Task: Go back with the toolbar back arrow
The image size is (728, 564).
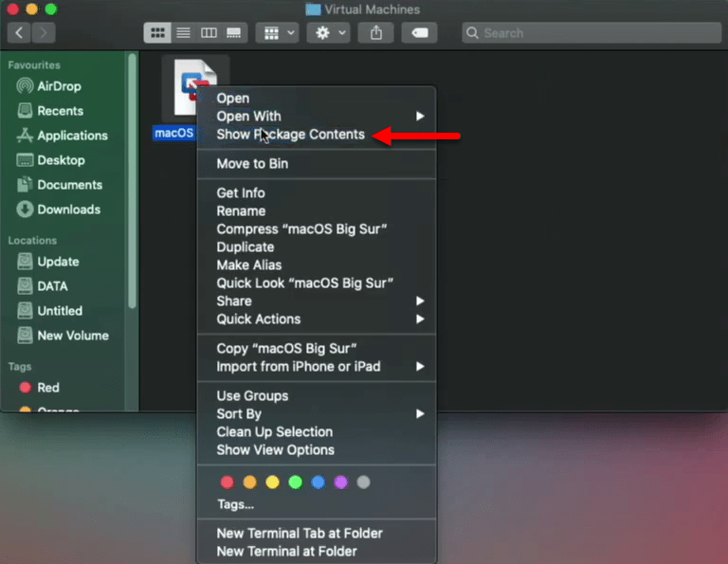Action: pos(19,33)
